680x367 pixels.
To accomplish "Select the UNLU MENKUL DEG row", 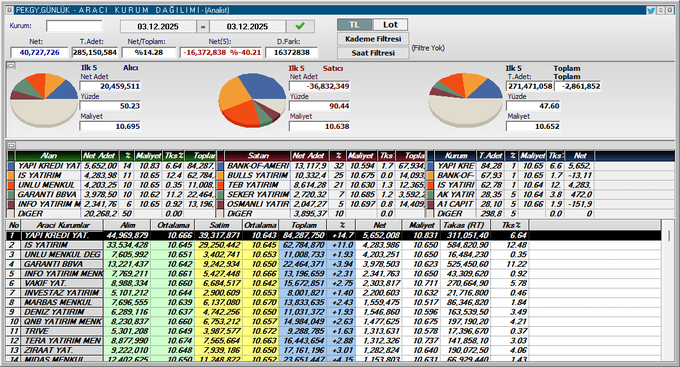I will [333, 254].
